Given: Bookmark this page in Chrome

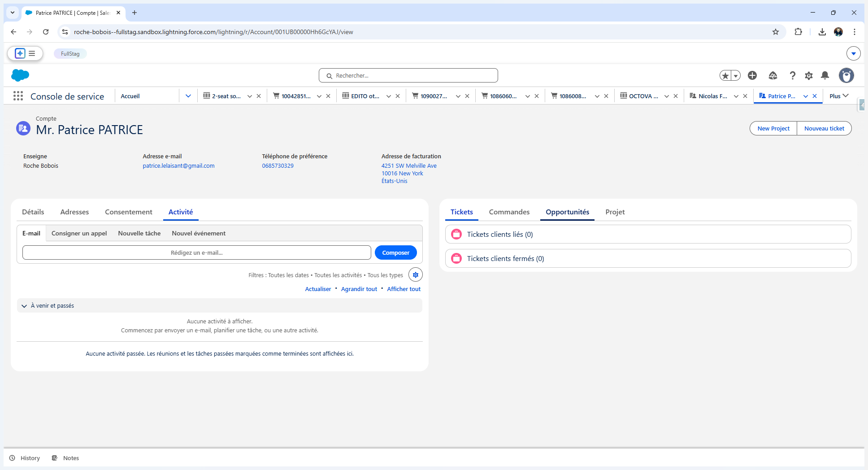Looking at the screenshot, I should 776,32.
